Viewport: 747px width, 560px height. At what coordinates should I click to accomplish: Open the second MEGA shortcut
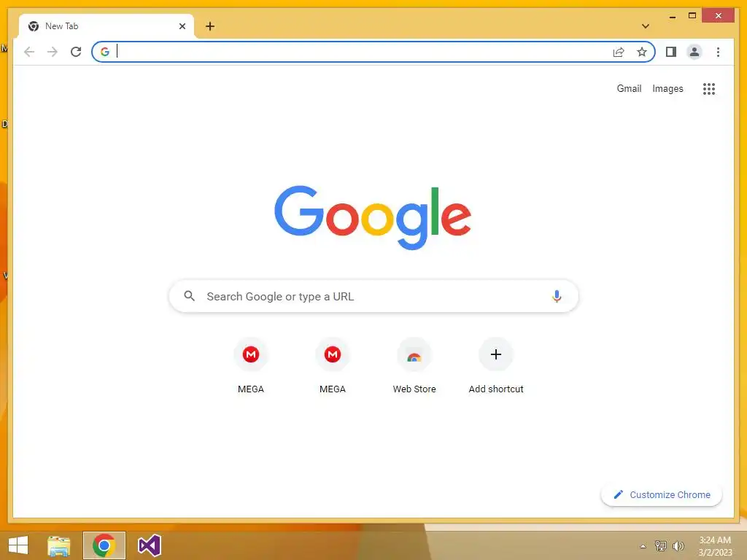pyautogui.click(x=333, y=366)
